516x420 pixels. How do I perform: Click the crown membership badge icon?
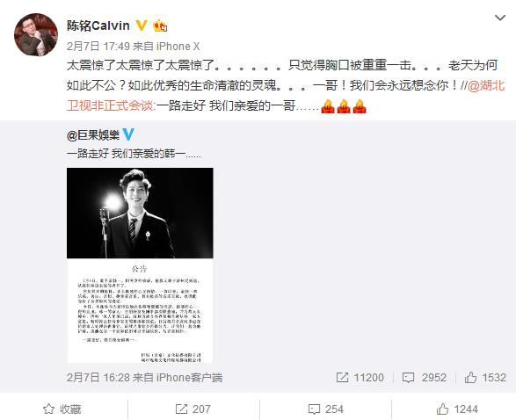click(x=160, y=25)
